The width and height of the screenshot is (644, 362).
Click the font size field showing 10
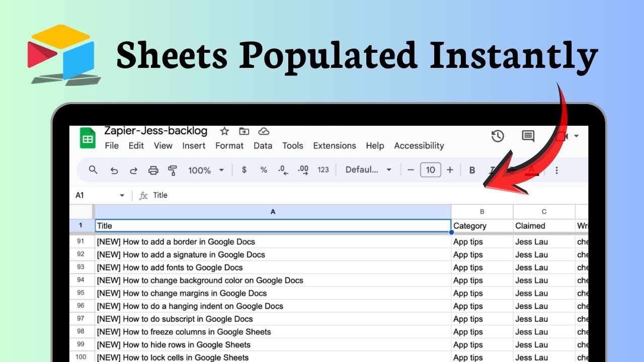pos(430,170)
